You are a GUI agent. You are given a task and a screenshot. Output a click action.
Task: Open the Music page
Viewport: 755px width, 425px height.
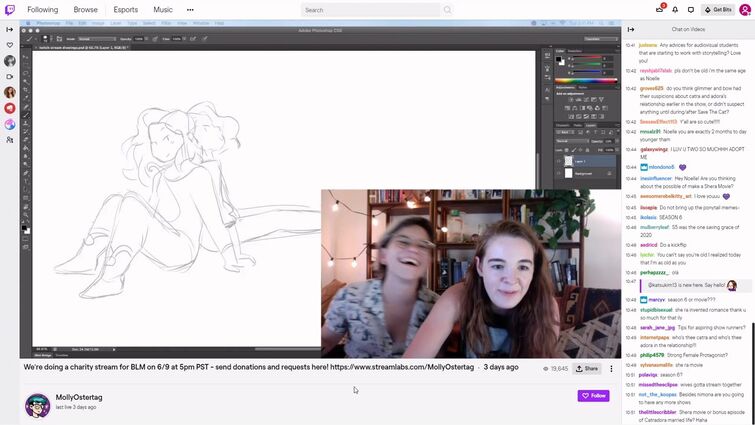(x=163, y=10)
